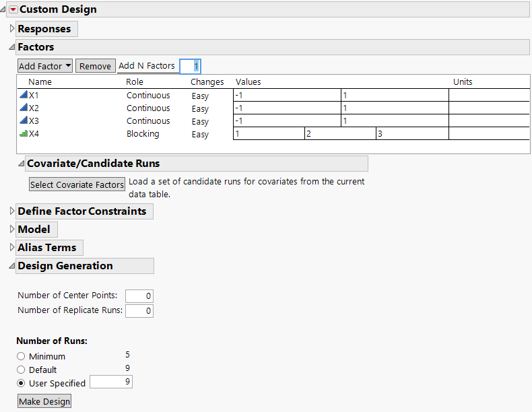Click the blocking factor icon beside X4
This screenshot has width=532, height=412.
click(24, 134)
